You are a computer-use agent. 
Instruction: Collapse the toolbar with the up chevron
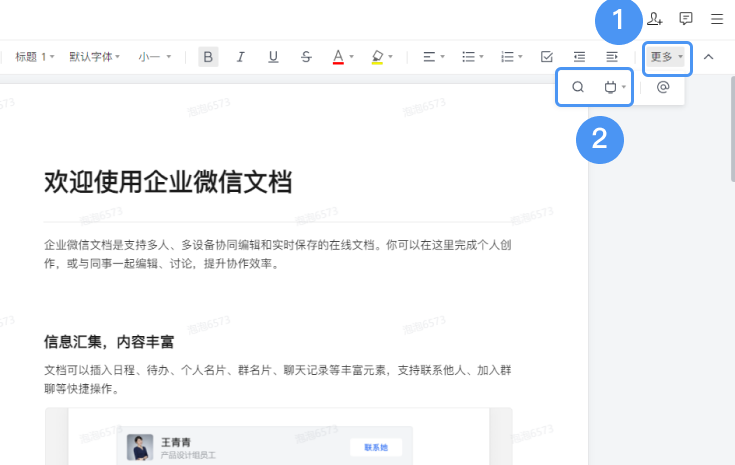click(x=708, y=57)
